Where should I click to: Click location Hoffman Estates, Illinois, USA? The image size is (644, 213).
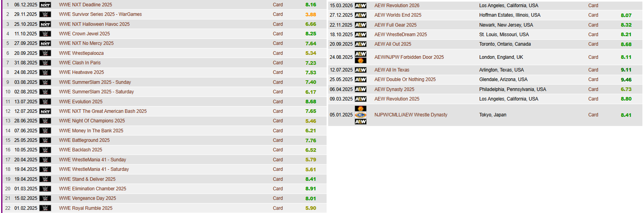coord(510,15)
